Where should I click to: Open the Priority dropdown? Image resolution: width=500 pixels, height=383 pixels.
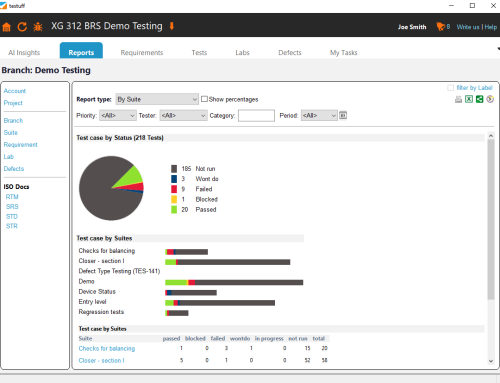tap(118, 115)
